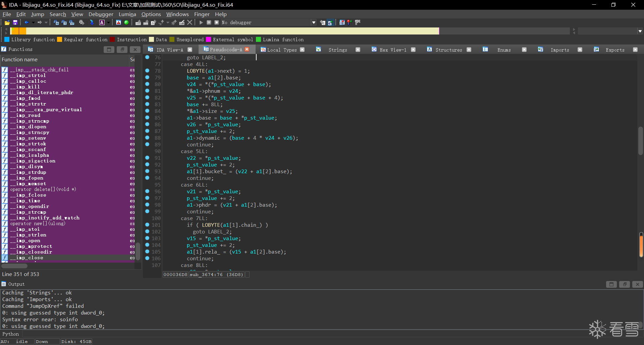Viewport: 644px width, 345px height.
Task: Open the Debugger menu
Action: (x=101, y=14)
